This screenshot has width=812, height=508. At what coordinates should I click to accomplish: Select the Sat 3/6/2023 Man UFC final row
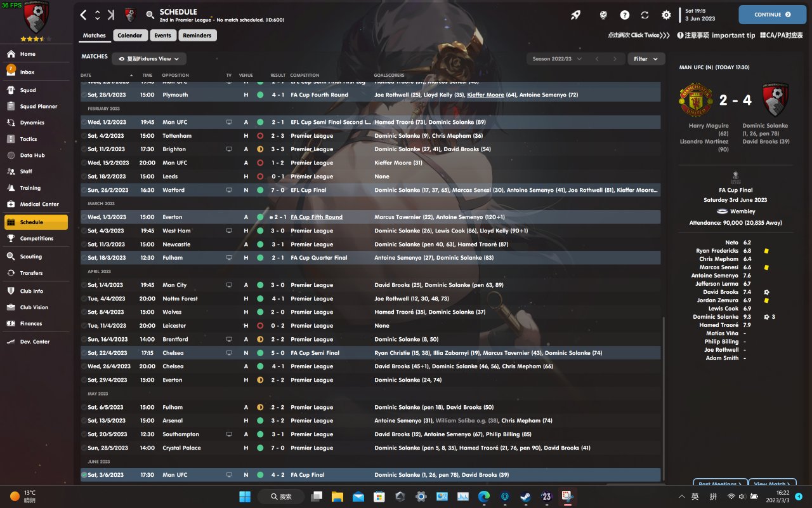[x=370, y=475]
